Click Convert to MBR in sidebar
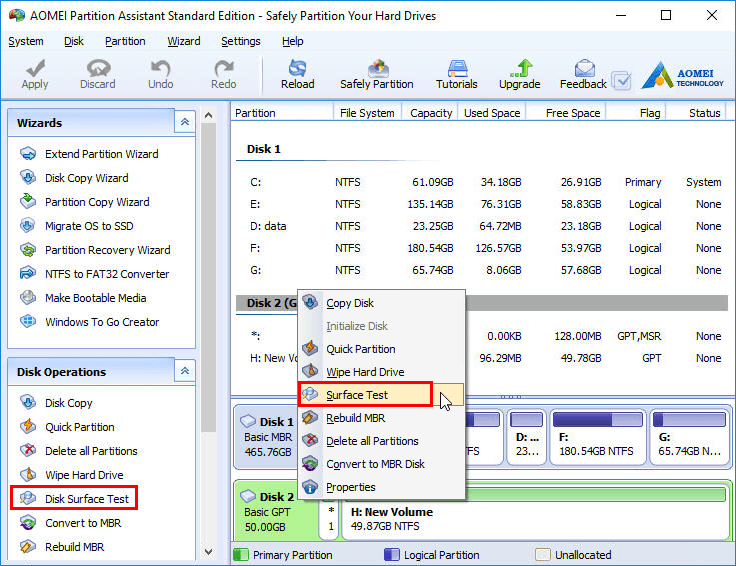The width and height of the screenshot is (736, 566). (x=70, y=522)
